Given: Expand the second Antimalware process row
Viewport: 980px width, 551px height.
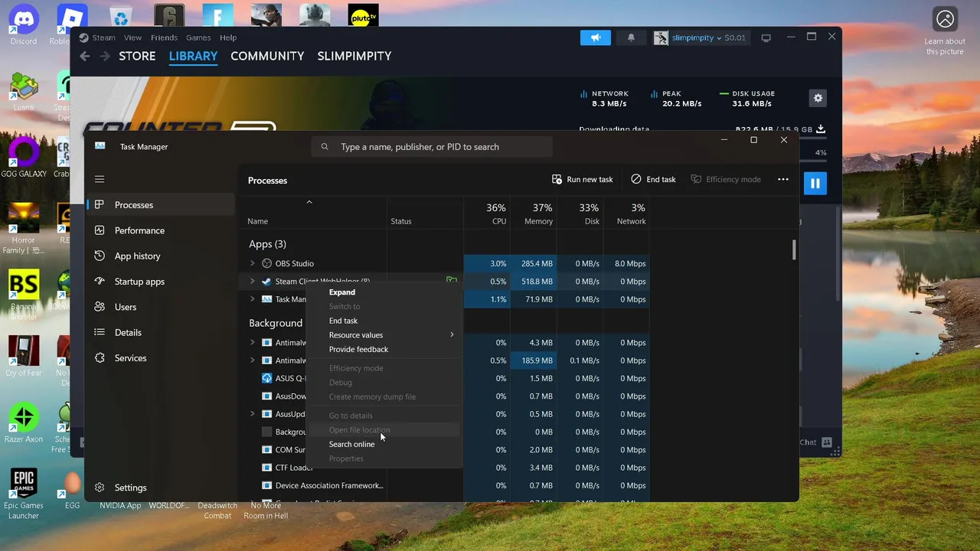Looking at the screenshot, I should [x=252, y=360].
